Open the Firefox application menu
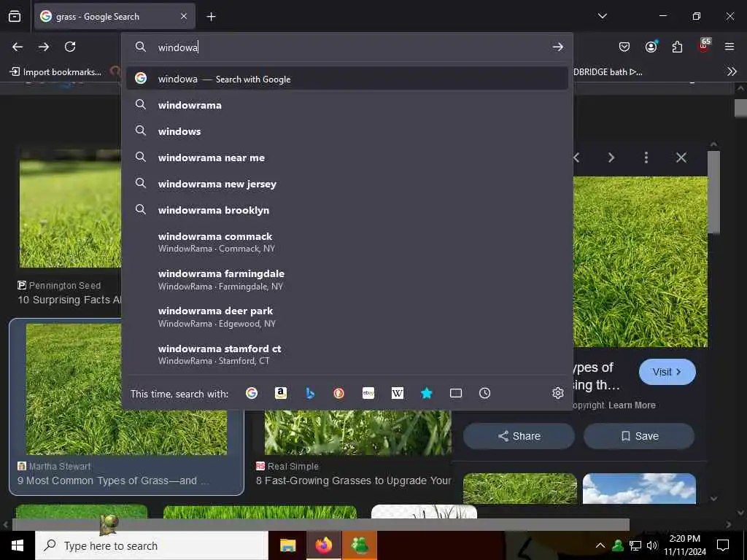 (x=729, y=47)
